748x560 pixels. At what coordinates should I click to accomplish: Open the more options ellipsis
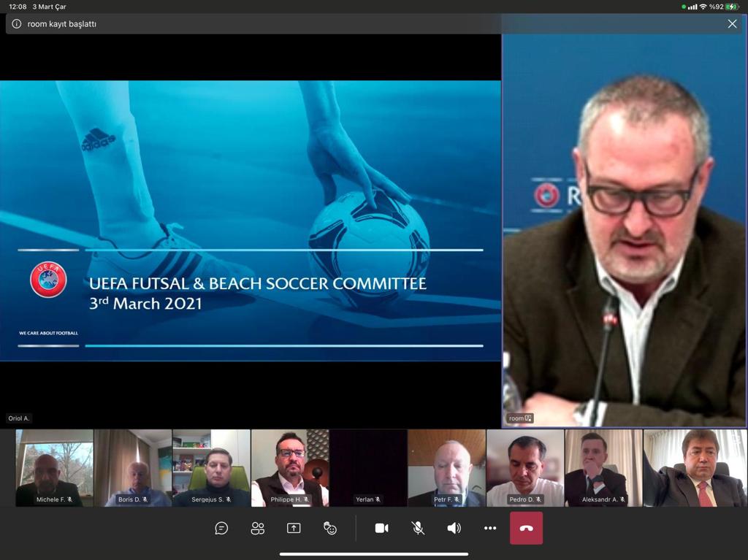coord(490,528)
